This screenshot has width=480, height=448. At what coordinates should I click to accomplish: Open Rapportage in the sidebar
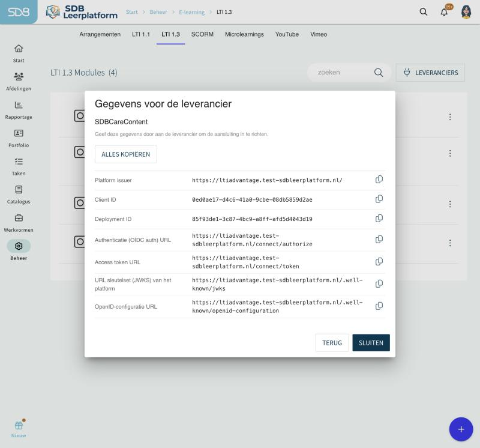(x=19, y=110)
